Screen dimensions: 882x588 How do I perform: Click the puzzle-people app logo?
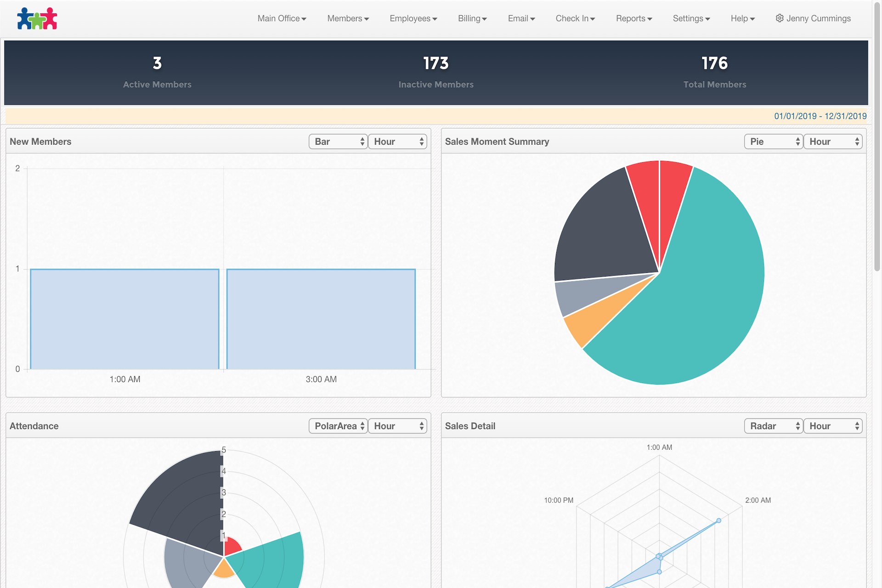click(x=37, y=19)
